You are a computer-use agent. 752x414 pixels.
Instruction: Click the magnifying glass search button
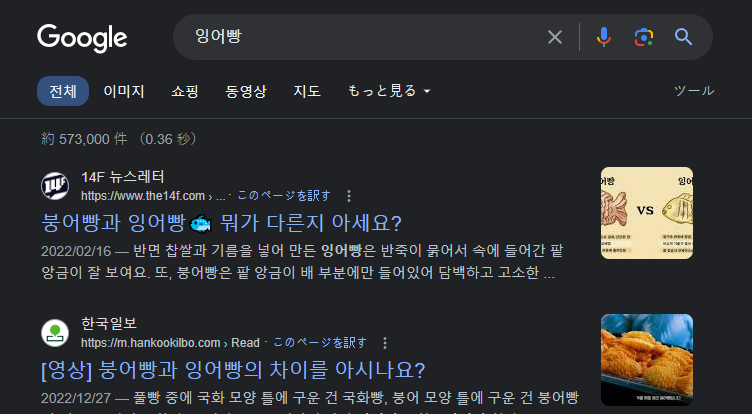click(683, 37)
